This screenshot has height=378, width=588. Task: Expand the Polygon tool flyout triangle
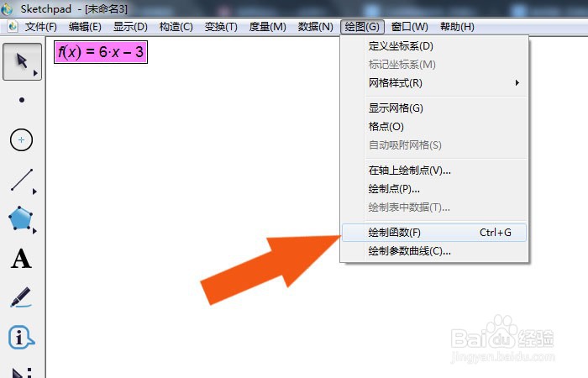coord(34,231)
